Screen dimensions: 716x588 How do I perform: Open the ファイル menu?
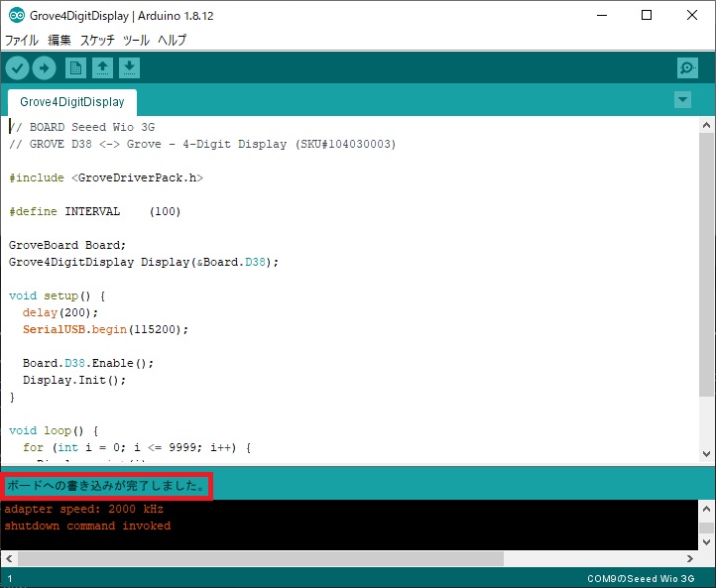[21, 41]
